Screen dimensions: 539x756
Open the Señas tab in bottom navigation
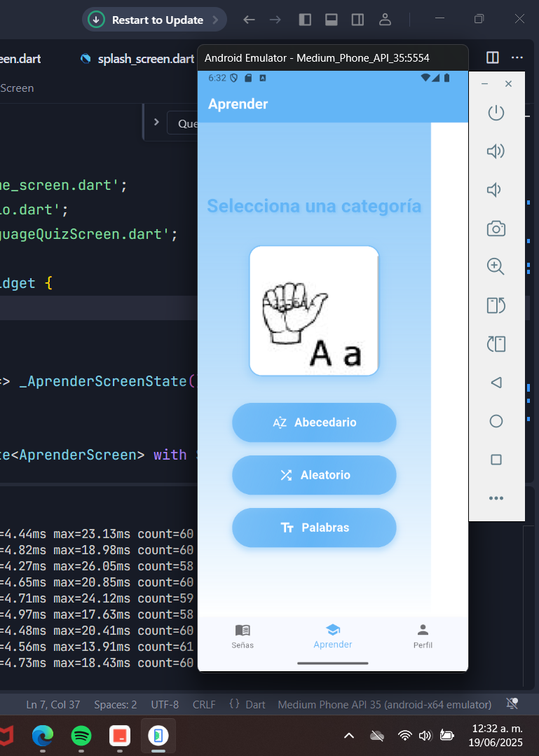[x=242, y=636]
